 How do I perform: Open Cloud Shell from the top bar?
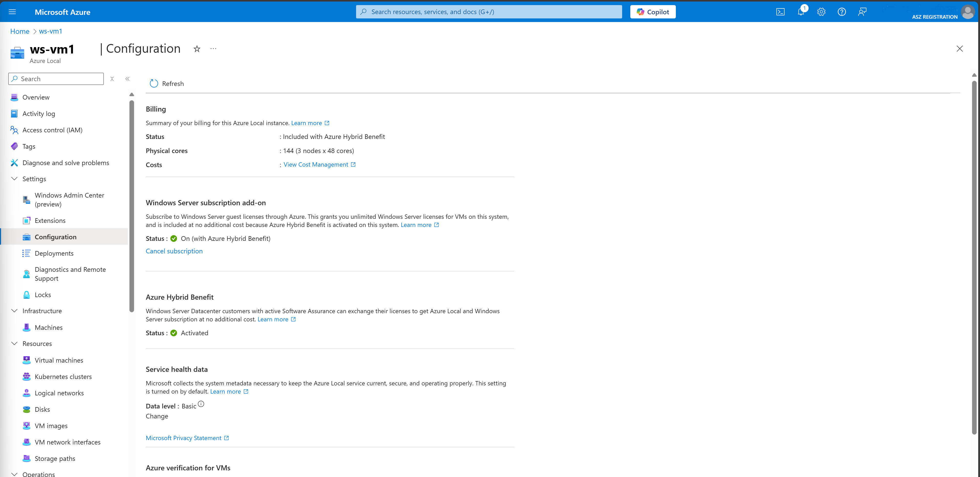pos(780,12)
